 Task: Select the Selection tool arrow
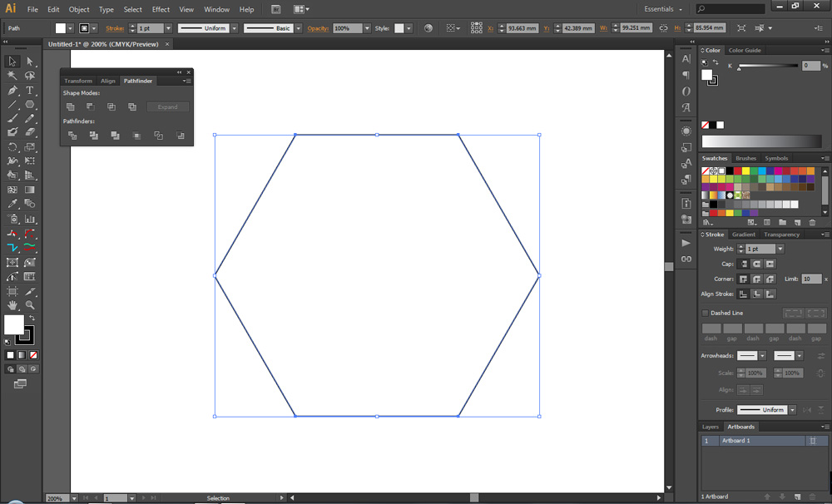click(x=12, y=62)
